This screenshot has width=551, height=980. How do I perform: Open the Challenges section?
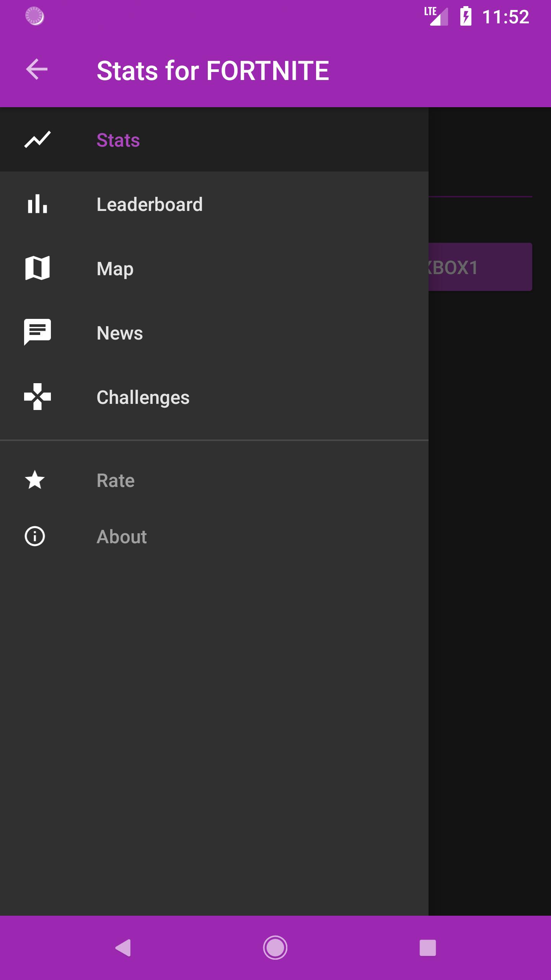(143, 397)
